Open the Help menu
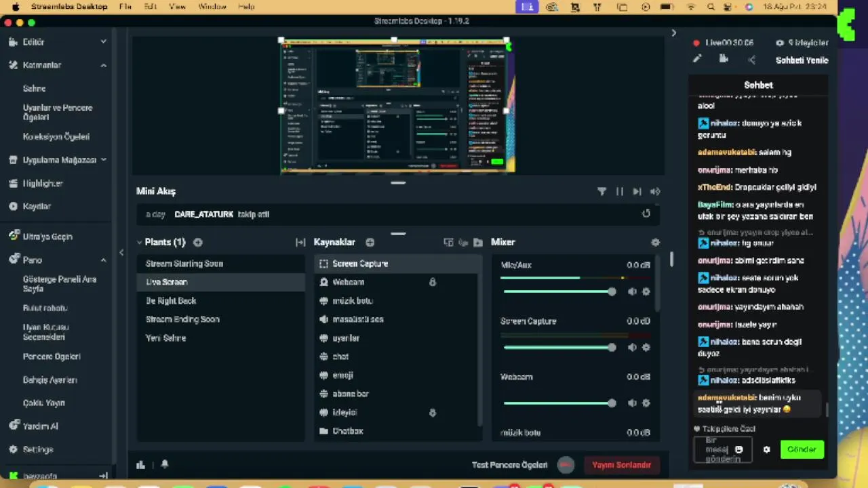Screen dimensions: 868x488 coord(246,7)
